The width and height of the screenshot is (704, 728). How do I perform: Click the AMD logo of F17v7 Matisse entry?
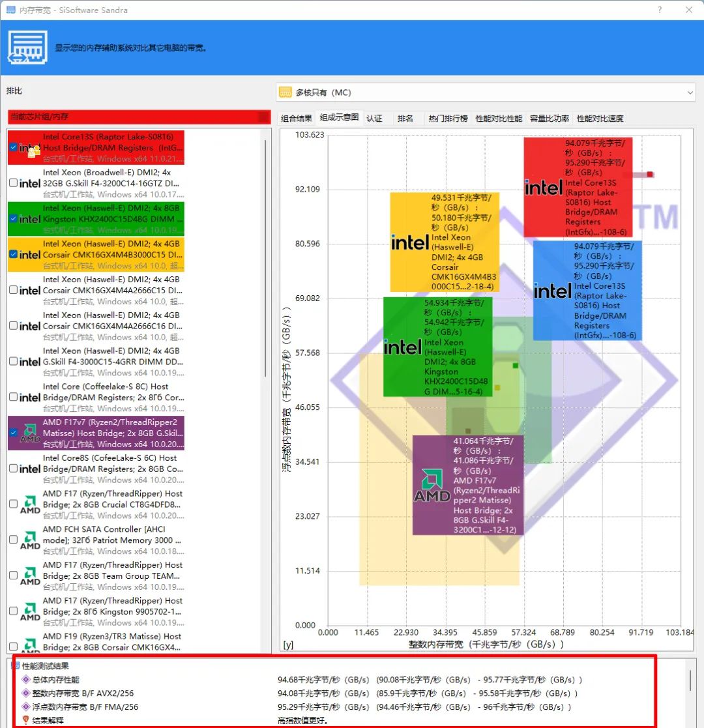pyautogui.click(x=30, y=433)
